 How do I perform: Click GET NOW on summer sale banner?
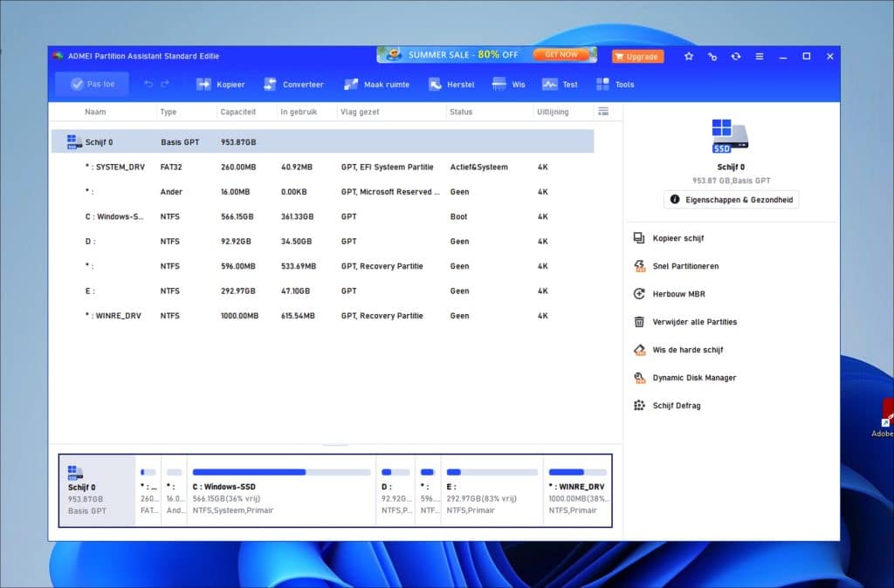(561, 55)
